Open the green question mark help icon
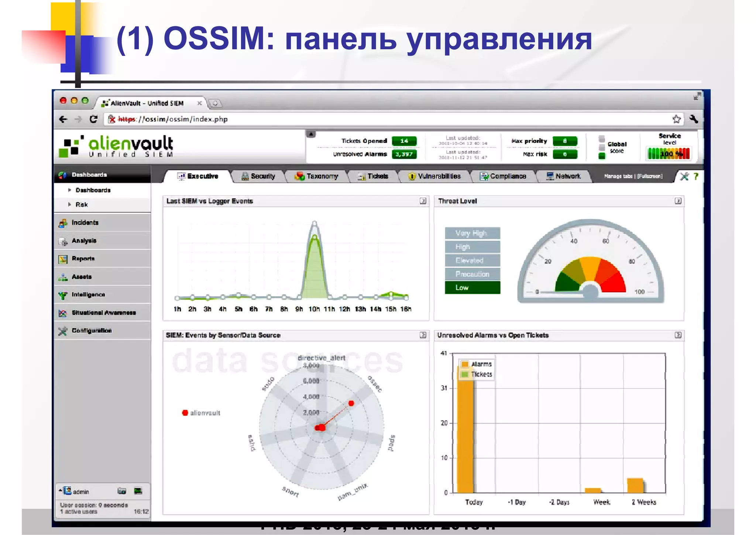Image resolution: width=756 pixels, height=535 pixels. (696, 176)
